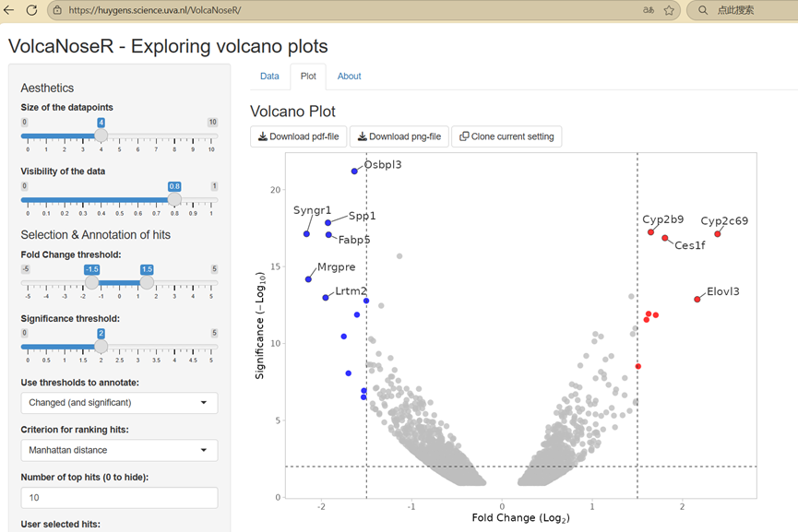Click the Size of the datapoints slider handle

[x=101, y=136]
